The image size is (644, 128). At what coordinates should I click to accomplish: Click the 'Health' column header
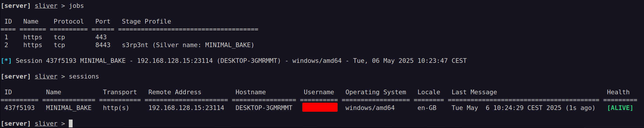point(618,92)
